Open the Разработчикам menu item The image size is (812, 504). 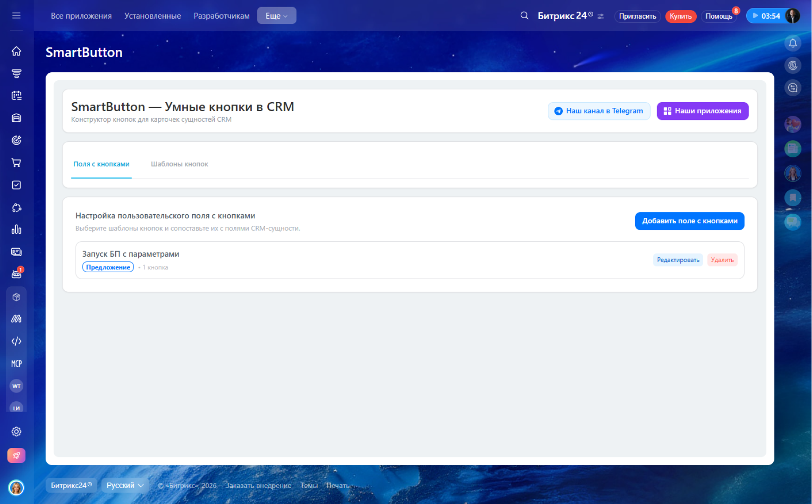(x=222, y=16)
